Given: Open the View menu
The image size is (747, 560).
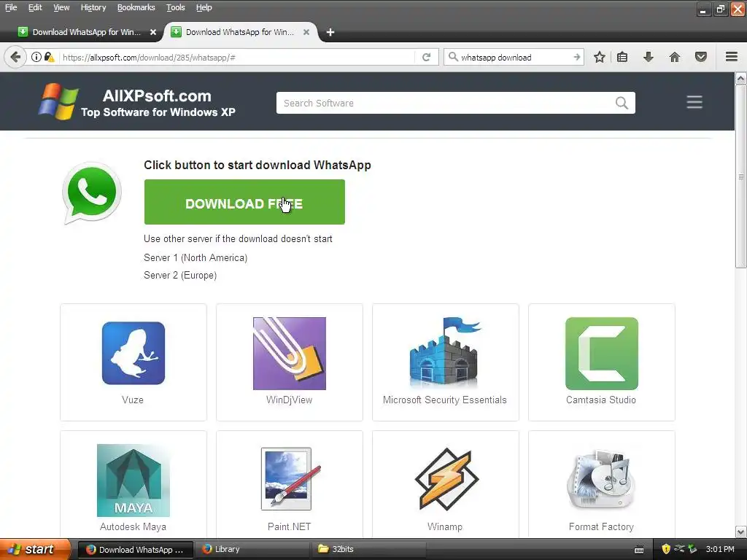Looking at the screenshot, I should point(61,7).
